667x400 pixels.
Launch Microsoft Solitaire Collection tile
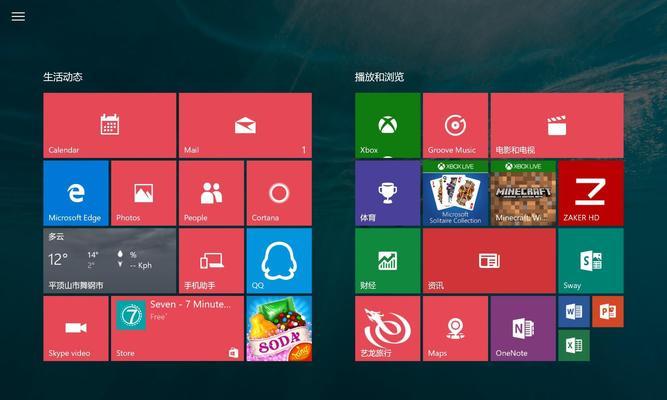(455, 193)
